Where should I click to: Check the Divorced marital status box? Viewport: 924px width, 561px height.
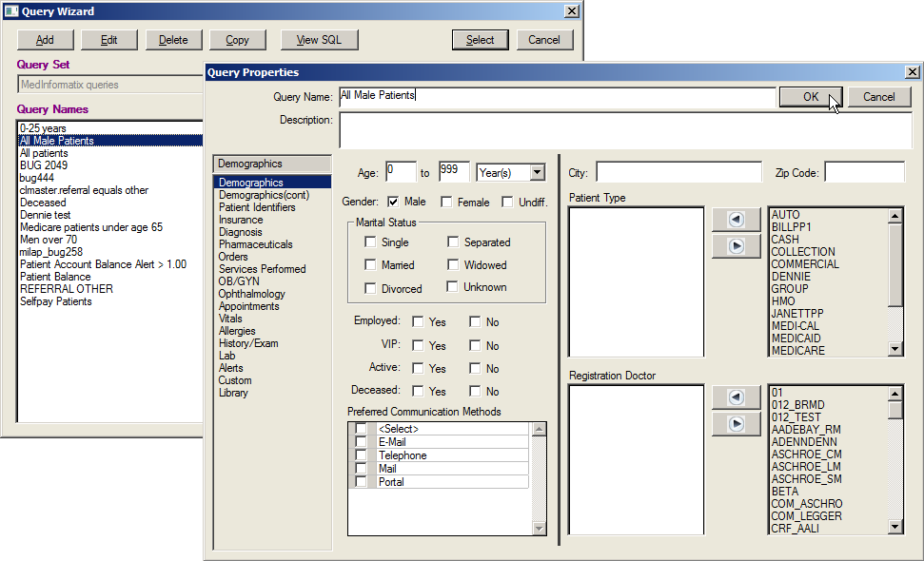[370, 288]
